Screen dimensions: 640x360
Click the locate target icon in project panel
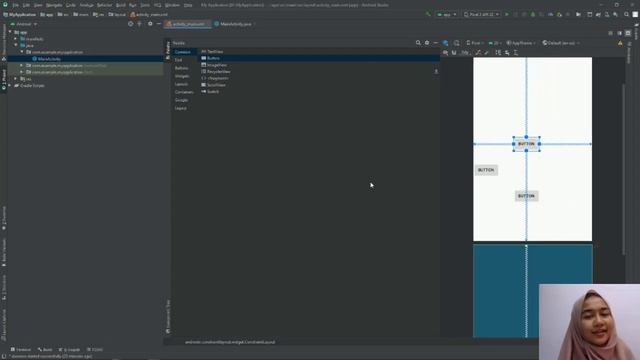[x=131, y=24]
